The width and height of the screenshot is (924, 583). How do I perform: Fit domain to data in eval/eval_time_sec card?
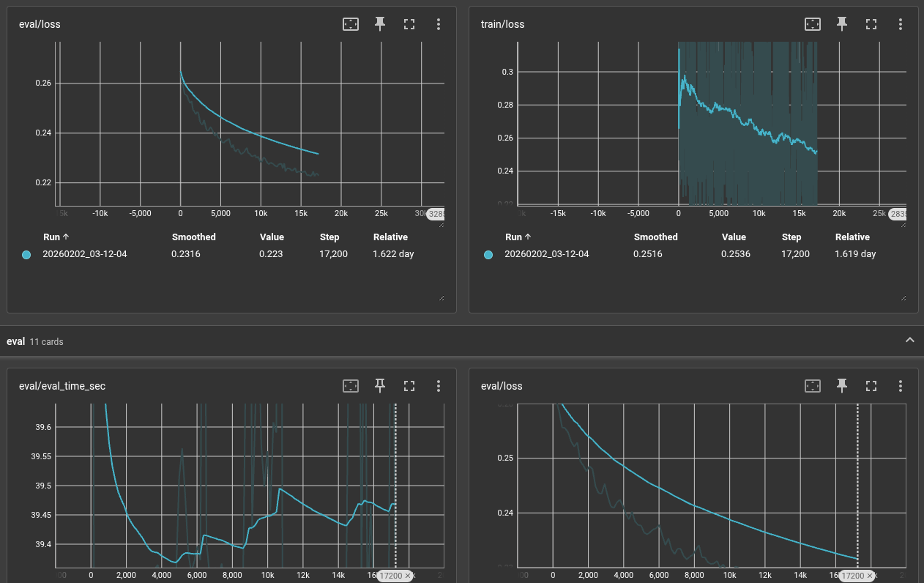click(351, 385)
